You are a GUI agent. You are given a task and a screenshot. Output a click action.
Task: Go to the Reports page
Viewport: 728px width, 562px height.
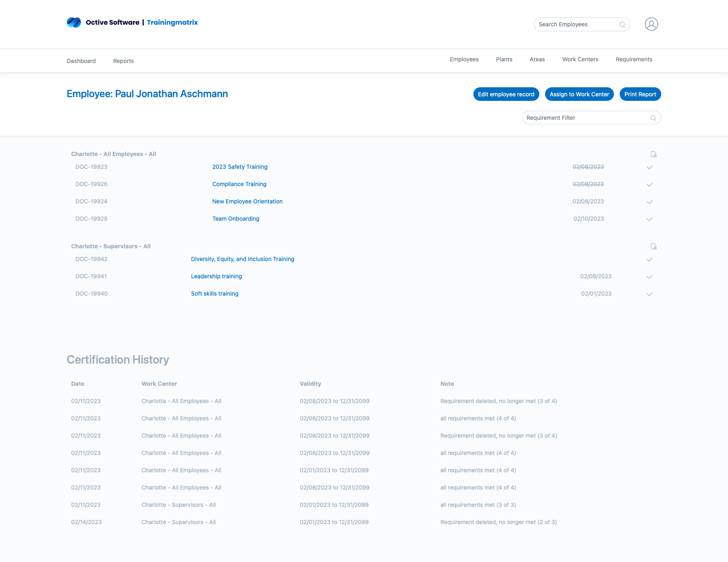(123, 61)
